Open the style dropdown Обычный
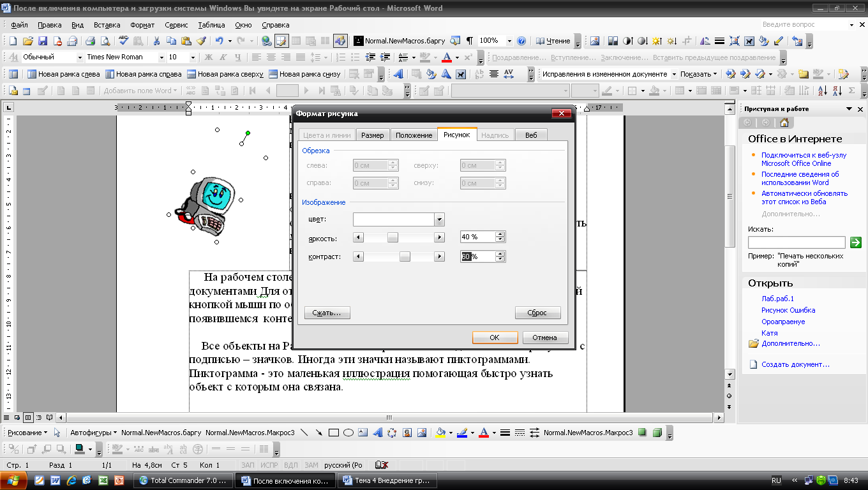 80,57
